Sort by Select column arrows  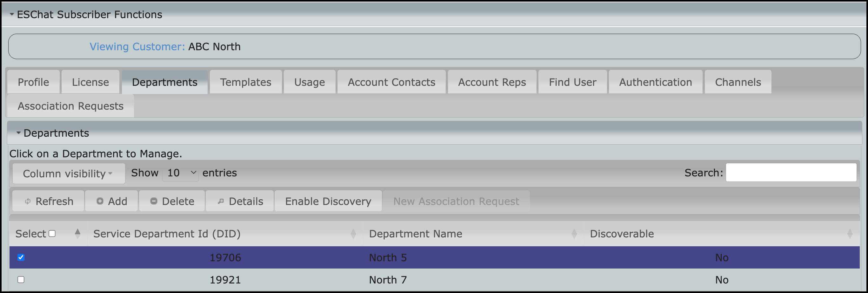point(77,234)
